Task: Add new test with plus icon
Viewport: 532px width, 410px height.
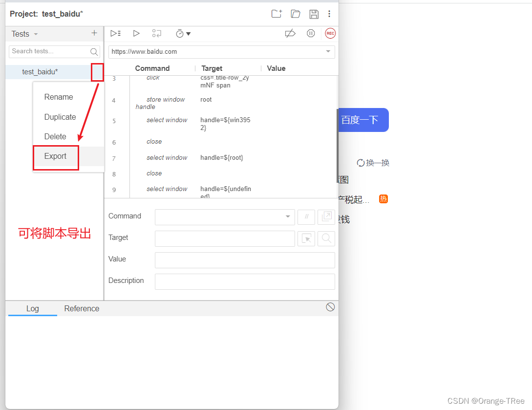Action: pyautogui.click(x=94, y=33)
